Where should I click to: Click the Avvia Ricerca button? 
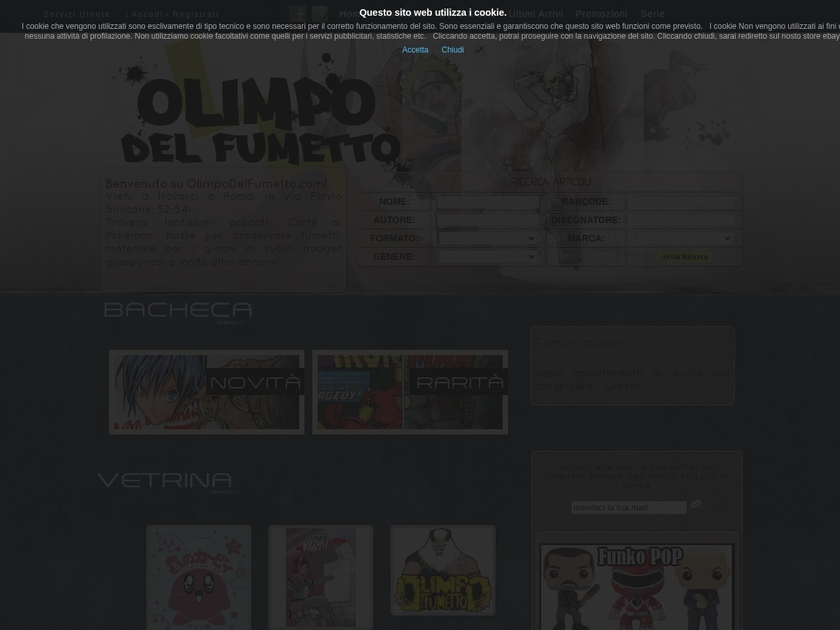coord(684,257)
